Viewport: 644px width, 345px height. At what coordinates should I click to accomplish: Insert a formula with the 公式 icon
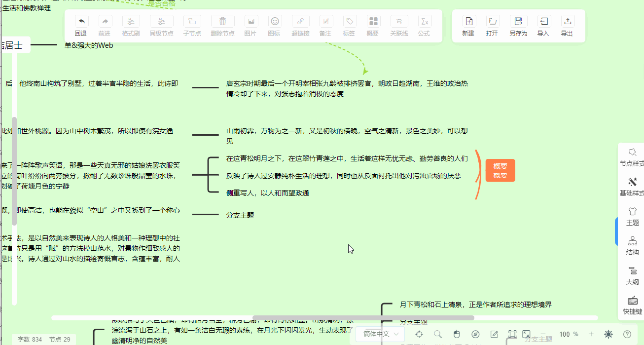pos(425,26)
